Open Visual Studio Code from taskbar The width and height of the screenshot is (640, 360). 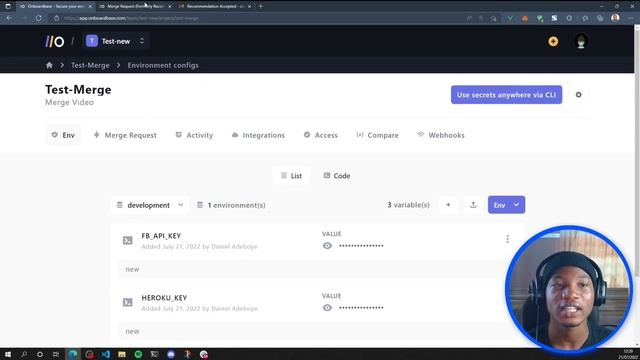pyautogui.click(x=106, y=354)
